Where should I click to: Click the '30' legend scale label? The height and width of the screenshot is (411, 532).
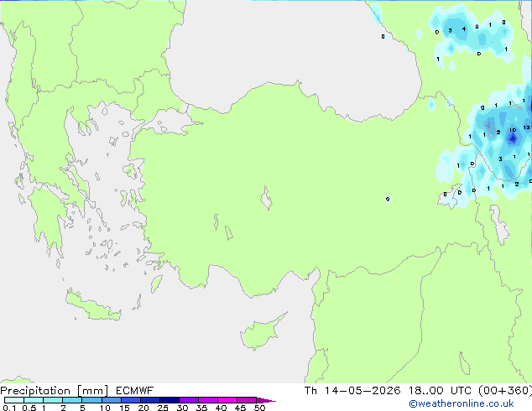tap(182, 408)
